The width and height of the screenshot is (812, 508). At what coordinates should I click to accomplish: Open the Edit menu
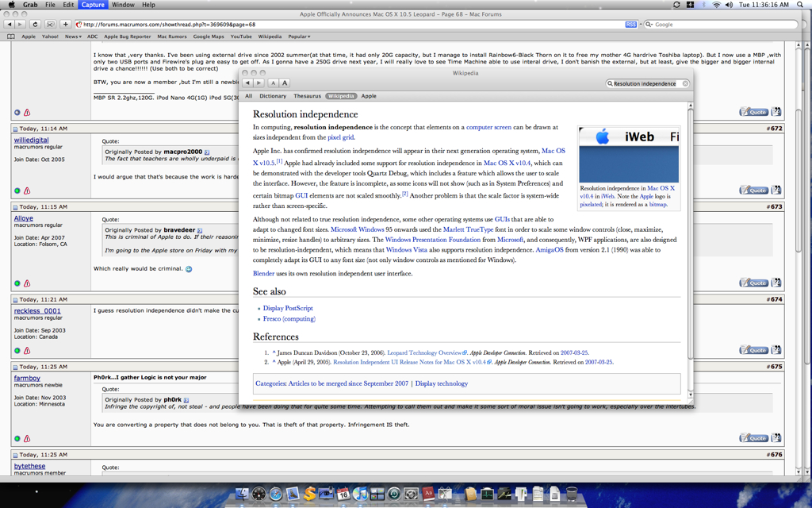(x=68, y=5)
